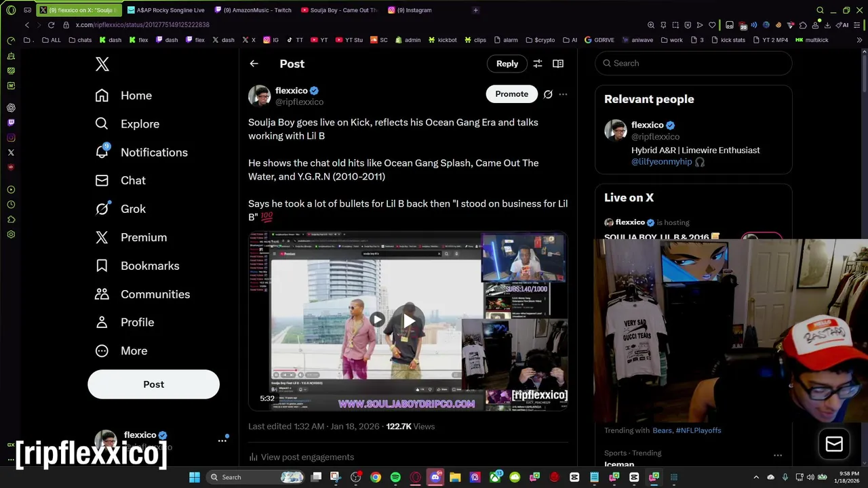Click in the X Search field

(694, 63)
